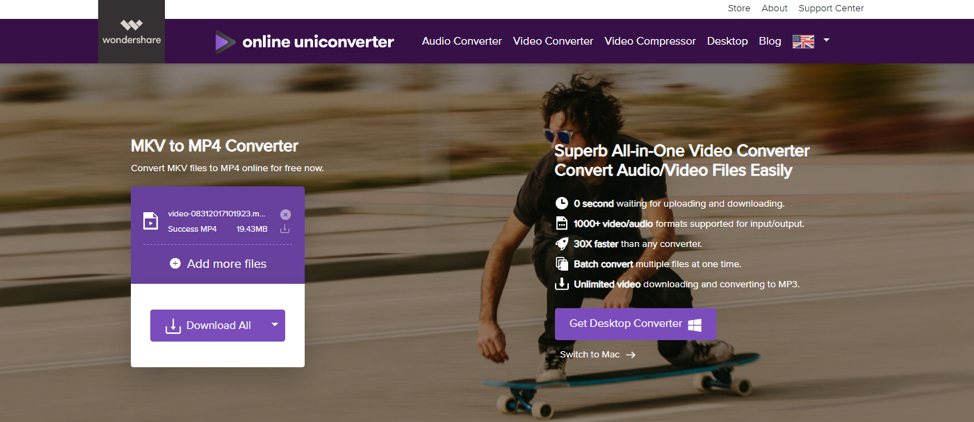Remove the video file with the X icon
The image size is (974, 422).
click(x=285, y=214)
